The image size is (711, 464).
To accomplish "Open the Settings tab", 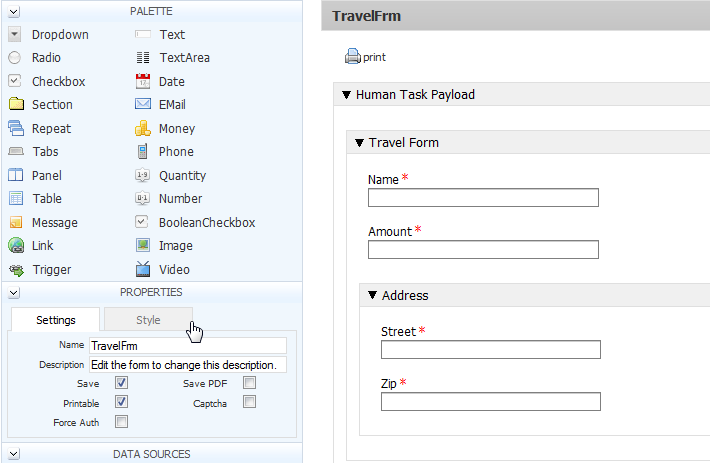I will click(x=56, y=320).
